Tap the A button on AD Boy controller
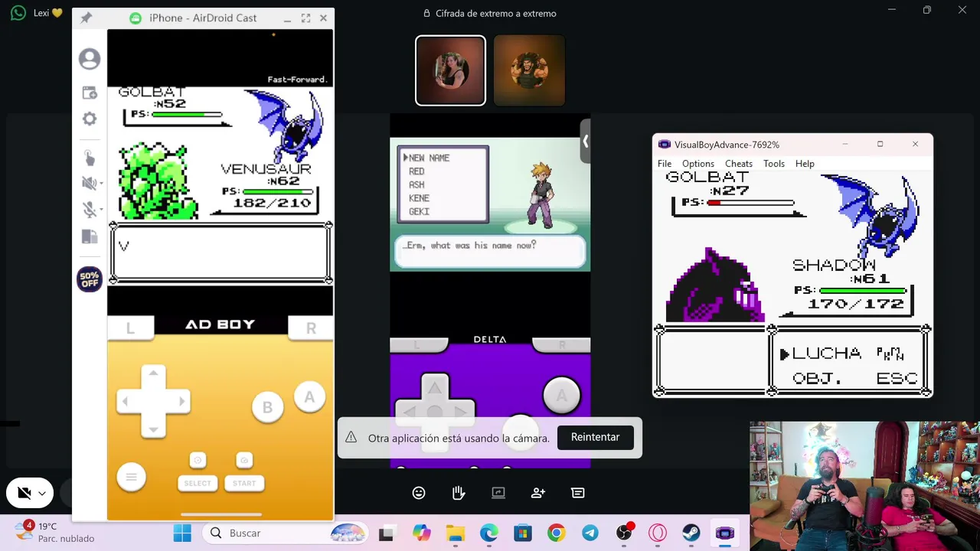The width and height of the screenshot is (980, 551). (x=309, y=397)
